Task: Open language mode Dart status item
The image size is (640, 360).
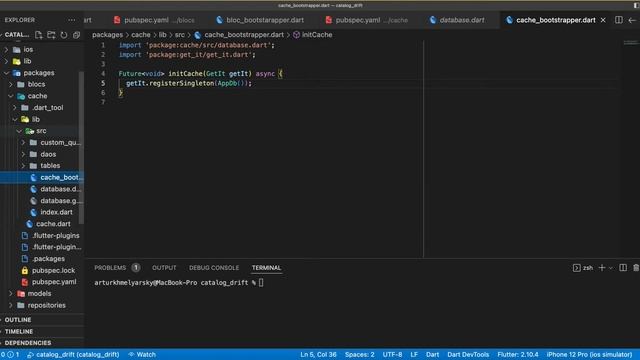Action: click(x=433, y=355)
